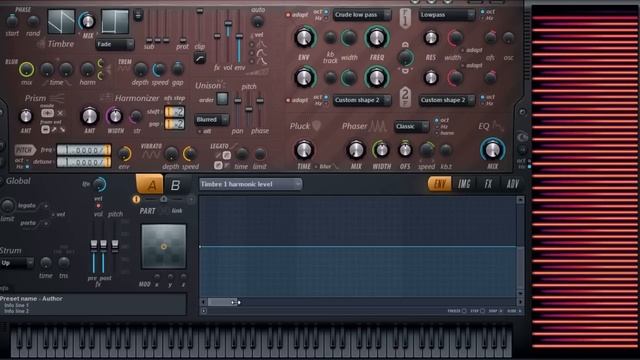Open the Crude low pass filter dropdown
This screenshot has width=640, height=360.
point(362,15)
